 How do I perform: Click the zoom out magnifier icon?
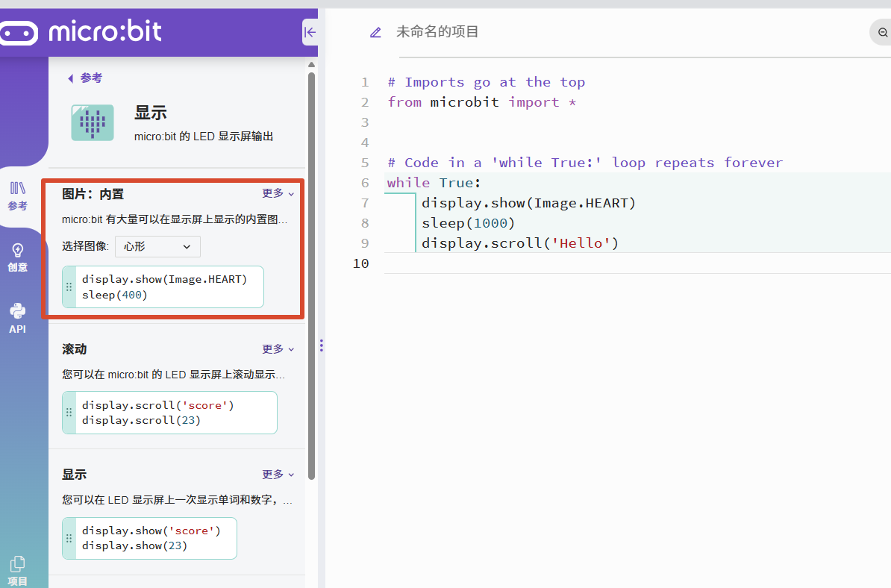(882, 32)
